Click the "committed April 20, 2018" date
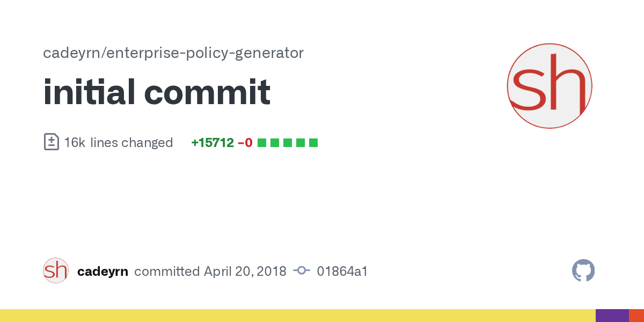The image size is (644, 322). coord(210,272)
